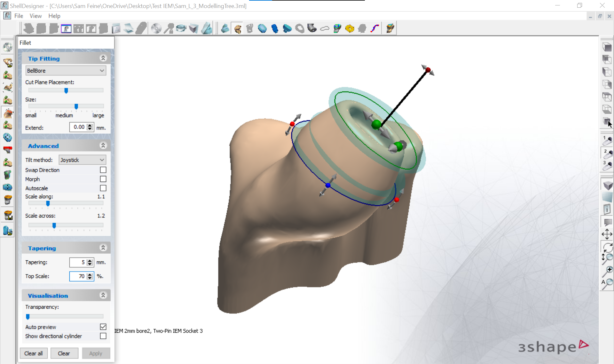
Task: Check the Morph option
Action: pyautogui.click(x=103, y=179)
